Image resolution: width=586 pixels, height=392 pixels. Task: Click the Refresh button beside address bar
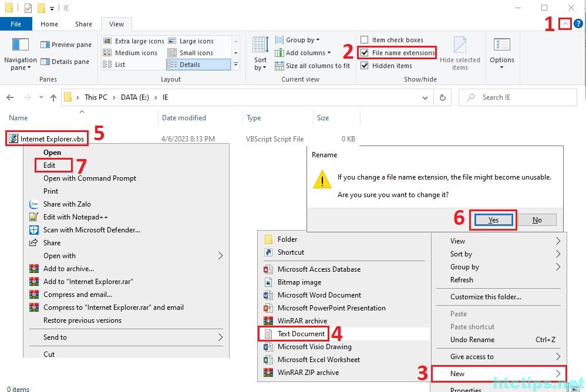(x=443, y=97)
